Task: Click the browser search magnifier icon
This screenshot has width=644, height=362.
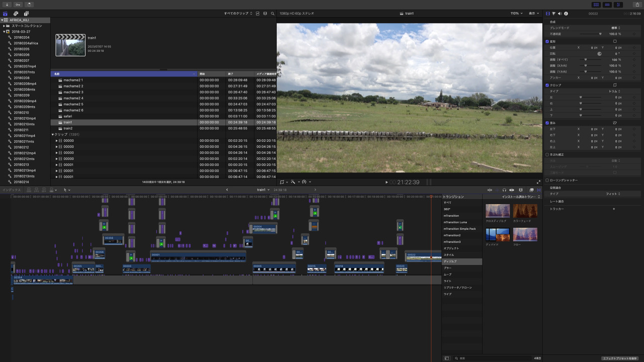Action: (x=273, y=14)
